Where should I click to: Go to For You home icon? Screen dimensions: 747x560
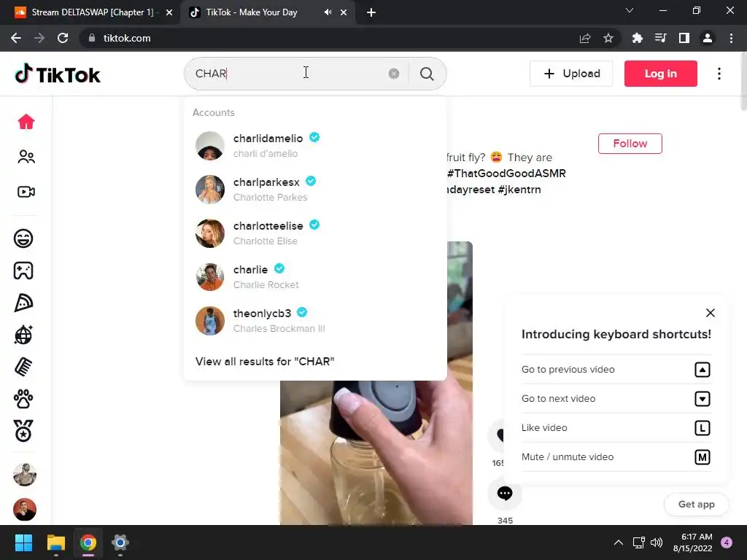tap(26, 122)
